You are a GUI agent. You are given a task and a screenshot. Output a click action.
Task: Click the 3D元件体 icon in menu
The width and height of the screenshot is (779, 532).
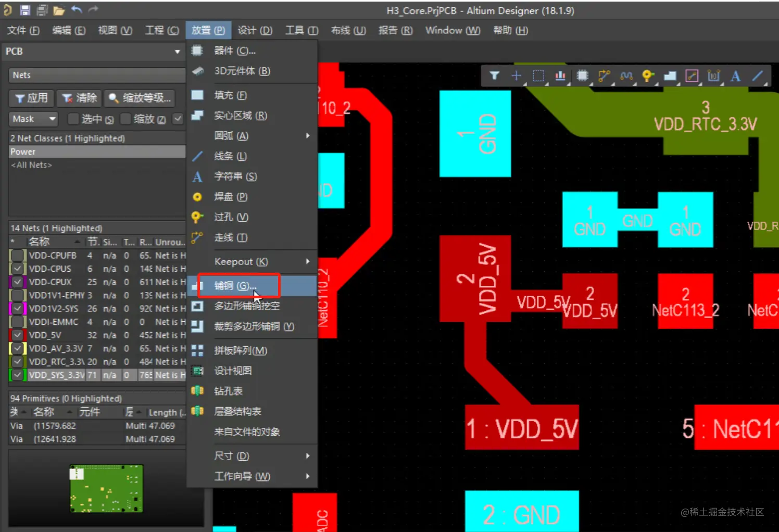click(197, 71)
